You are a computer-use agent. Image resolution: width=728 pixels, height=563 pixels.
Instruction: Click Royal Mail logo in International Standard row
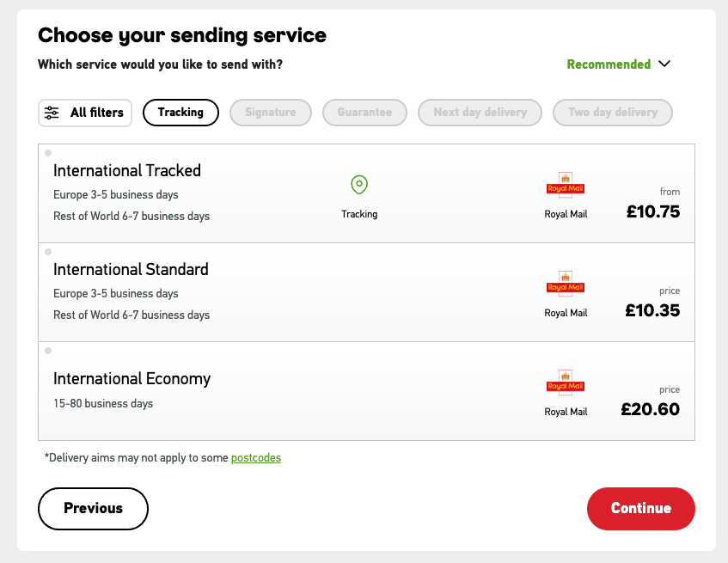tap(566, 285)
